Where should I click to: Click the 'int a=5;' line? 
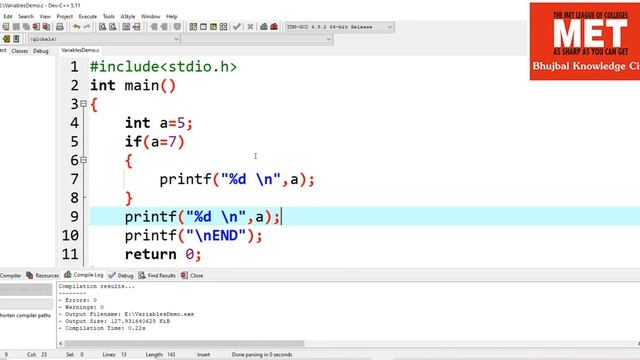click(x=158, y=123)
